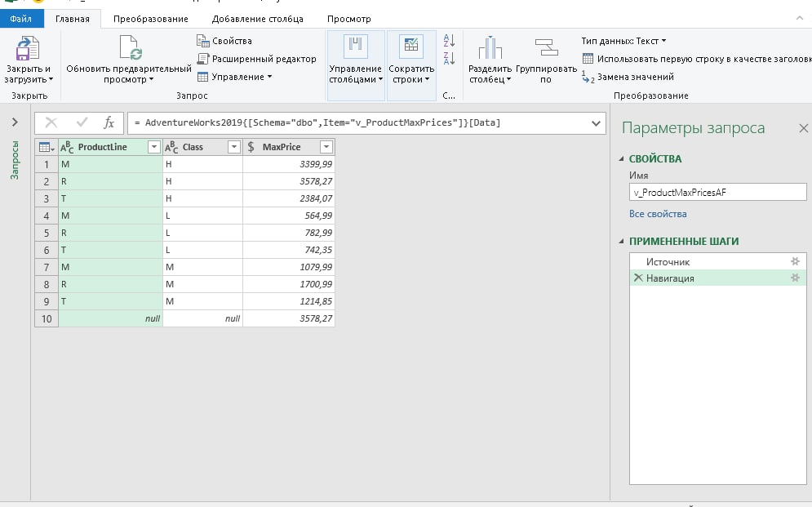Open settings gear for step Источник
This screenshot has height=507, width=812.
pyautogui.click(x=795, y=261)
